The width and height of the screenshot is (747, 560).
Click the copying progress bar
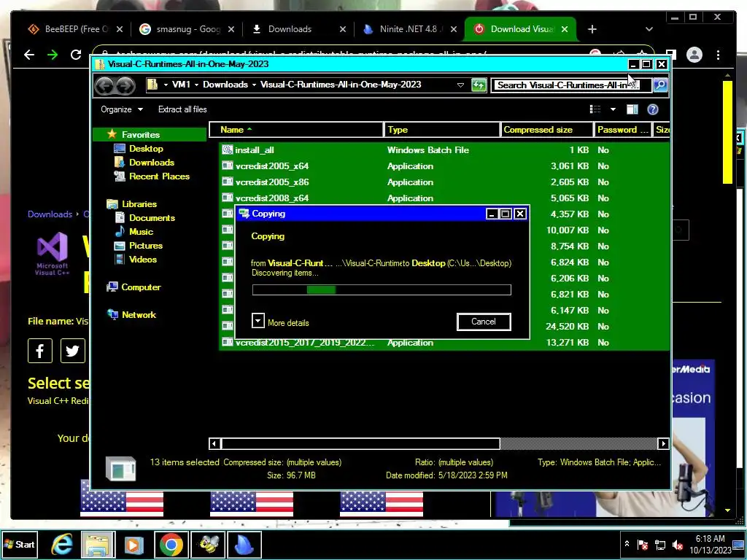coord(382,289)
